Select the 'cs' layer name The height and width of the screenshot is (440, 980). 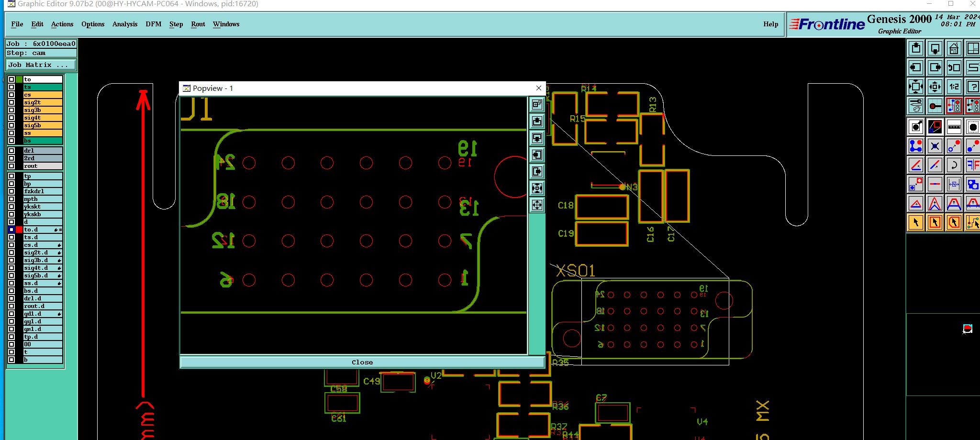(x=43, y=95)
